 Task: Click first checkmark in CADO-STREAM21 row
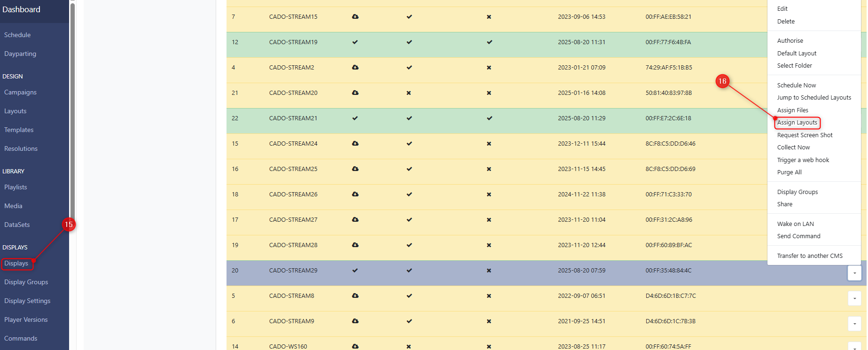point(355,118)
